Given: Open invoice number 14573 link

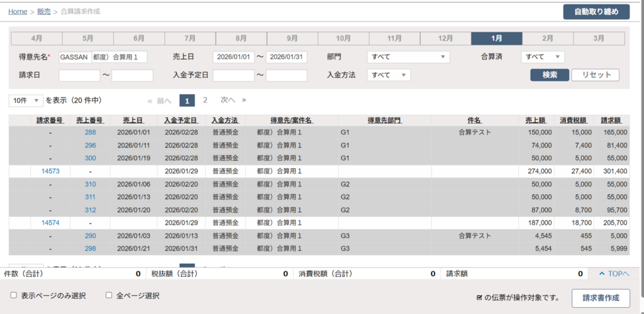Looking at the screenshot, I should tap(51, 171).
